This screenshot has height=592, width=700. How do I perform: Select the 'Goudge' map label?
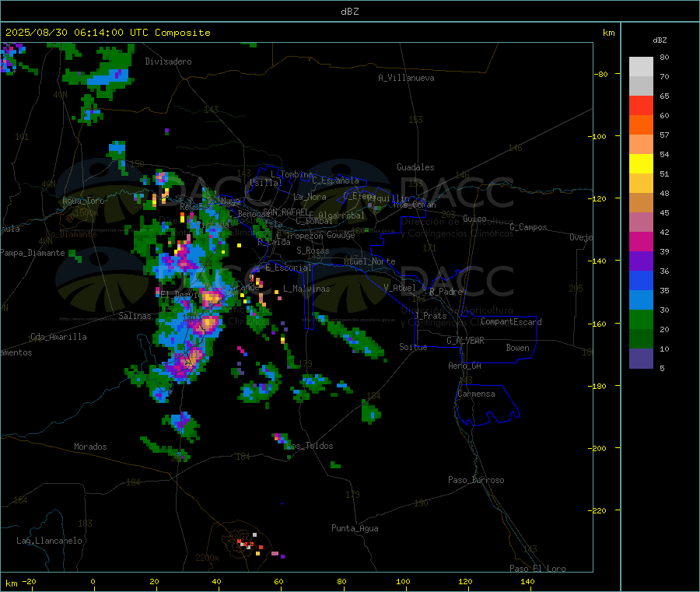pos(341,235)
